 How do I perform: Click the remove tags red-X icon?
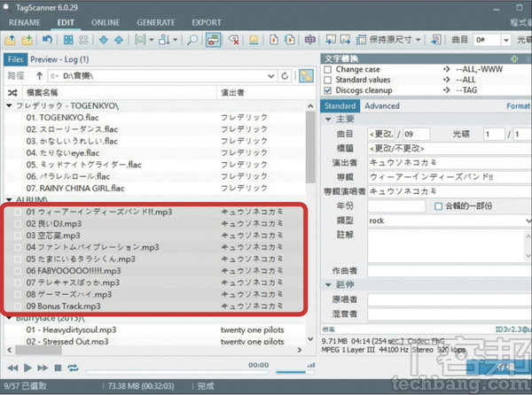point(234,40)
